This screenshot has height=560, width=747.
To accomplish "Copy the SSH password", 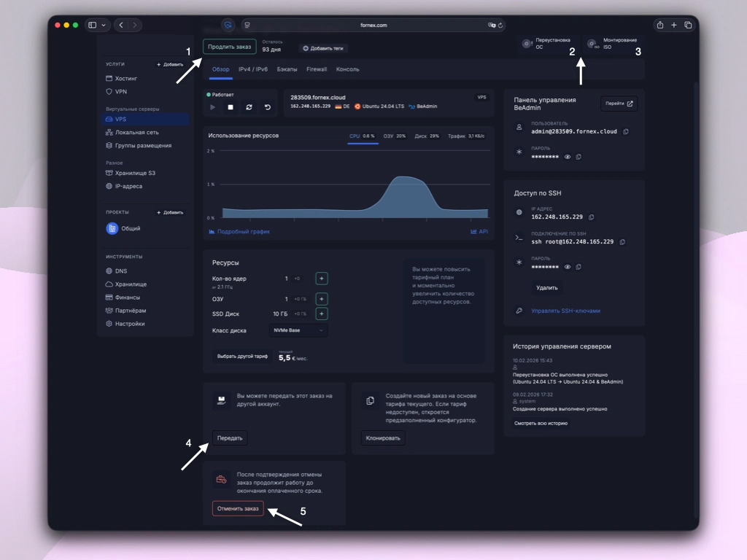I will (x=578, y=267).
